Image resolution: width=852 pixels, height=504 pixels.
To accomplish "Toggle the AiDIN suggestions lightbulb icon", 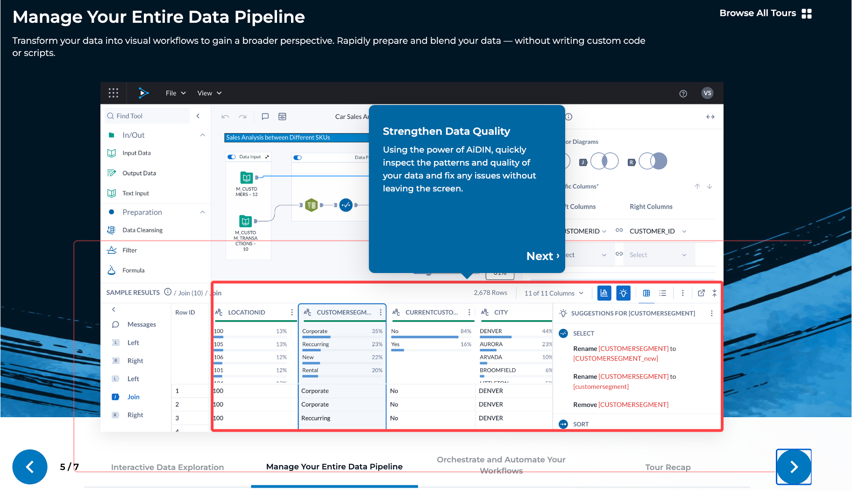I will pos(623,293).
